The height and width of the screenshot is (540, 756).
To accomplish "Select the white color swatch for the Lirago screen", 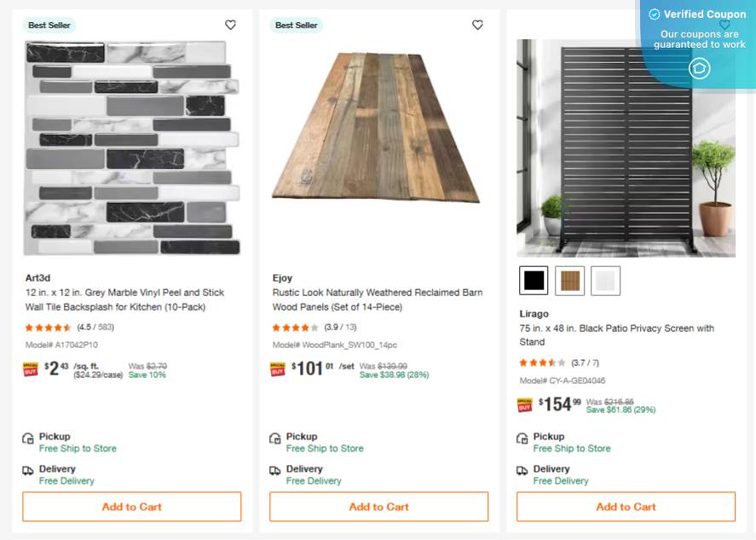I will (x=605, y=280).
